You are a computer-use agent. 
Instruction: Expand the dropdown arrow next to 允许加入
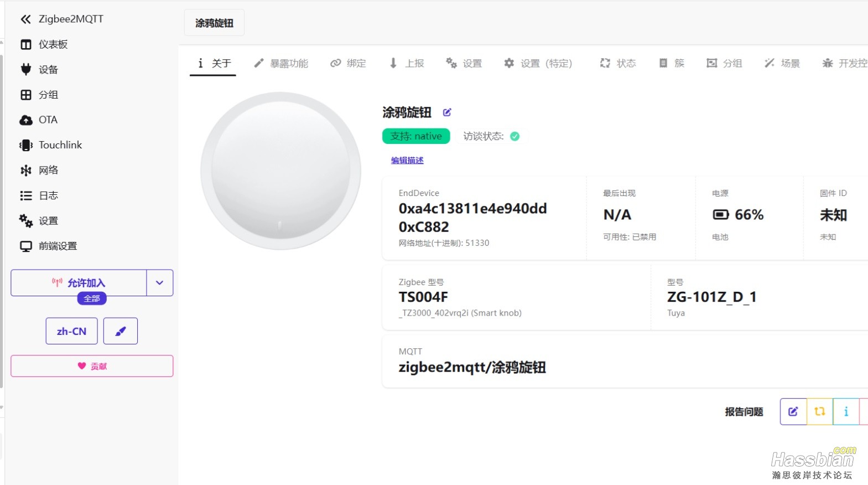tap(160, 283)
